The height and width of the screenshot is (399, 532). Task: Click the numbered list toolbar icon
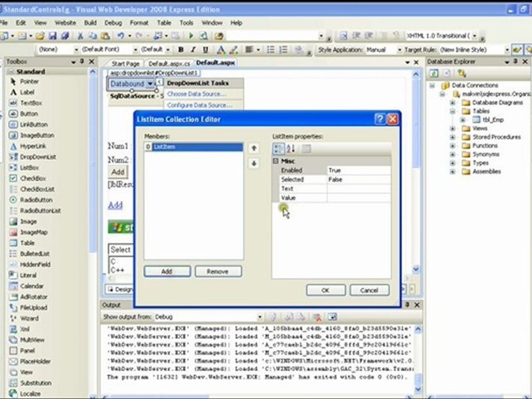click(x=283, y=49)
